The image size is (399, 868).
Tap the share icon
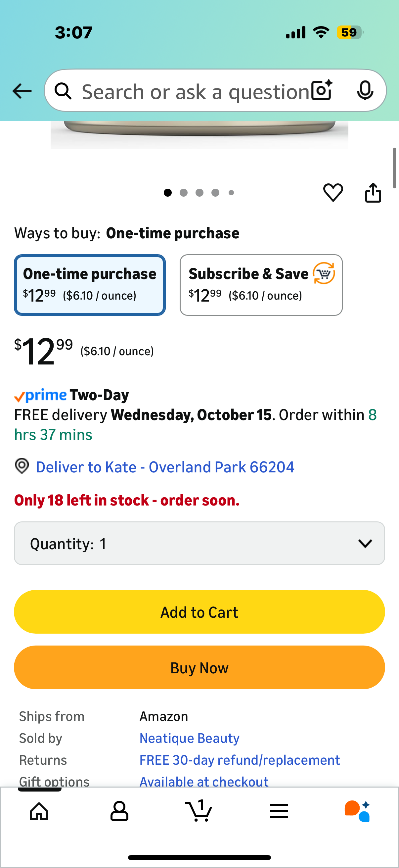click(x=373, y=193)
